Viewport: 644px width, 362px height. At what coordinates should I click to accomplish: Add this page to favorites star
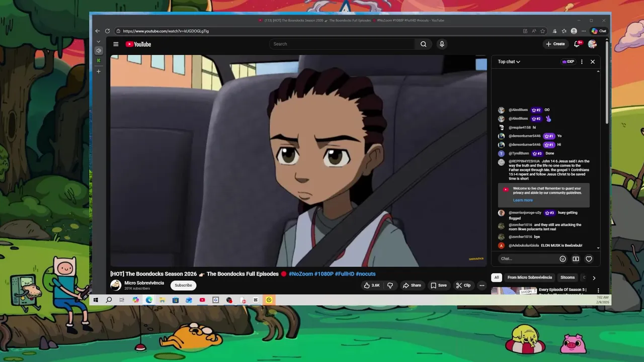542,31
